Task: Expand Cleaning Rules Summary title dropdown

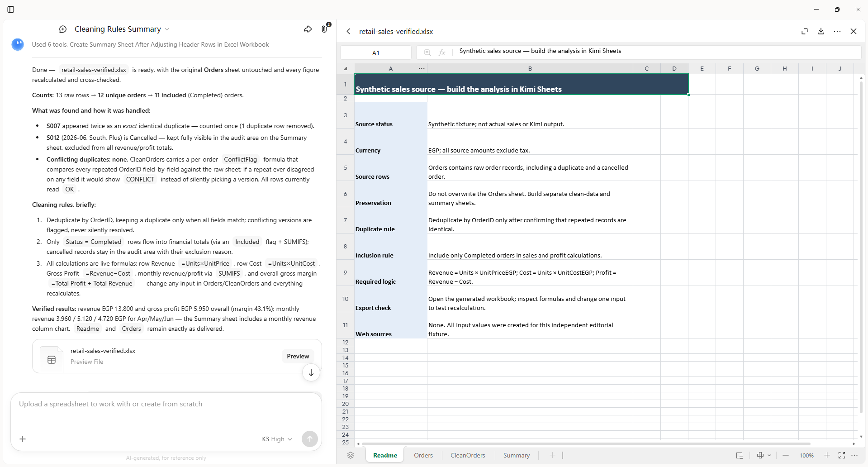Action: pyautogui.click(x=167, y=29)
